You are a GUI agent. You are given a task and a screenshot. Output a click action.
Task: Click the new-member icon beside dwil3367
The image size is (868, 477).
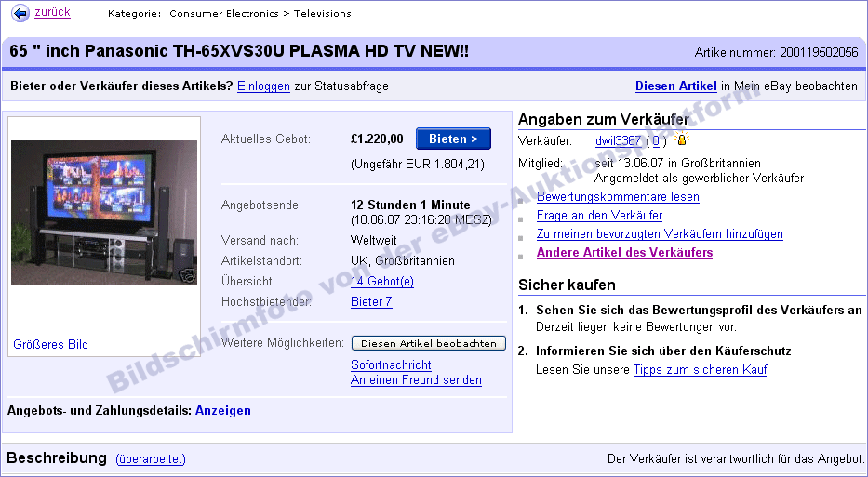[x=681, y=139]
